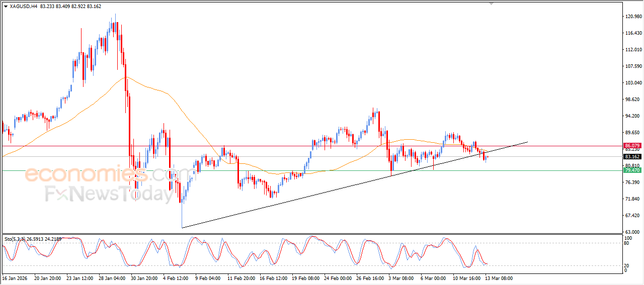Viewport: 644px width, 285px height.
Task: Select the black 83.162 current price tag
Action: click(x=632, y=157)
